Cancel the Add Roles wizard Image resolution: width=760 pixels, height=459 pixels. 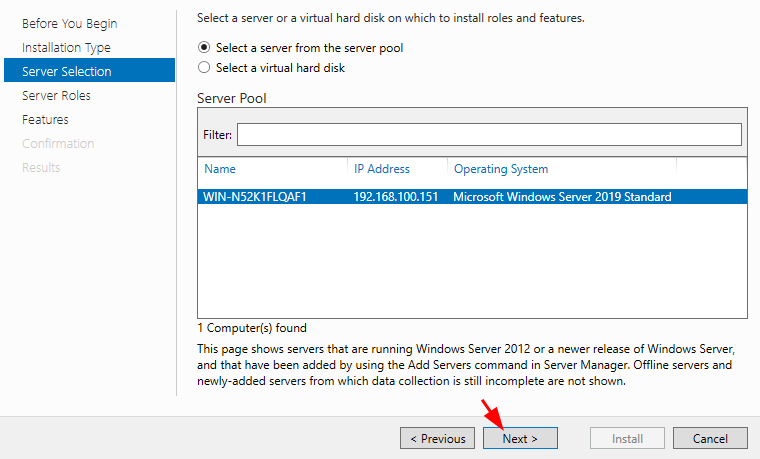710,438
